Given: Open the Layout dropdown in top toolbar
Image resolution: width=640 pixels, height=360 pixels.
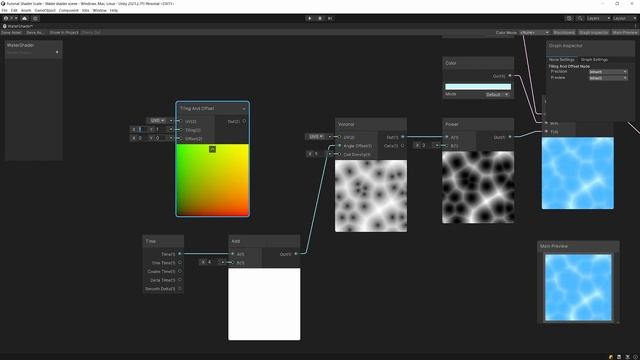Looking at the screenshot, I should pos(624,18).
